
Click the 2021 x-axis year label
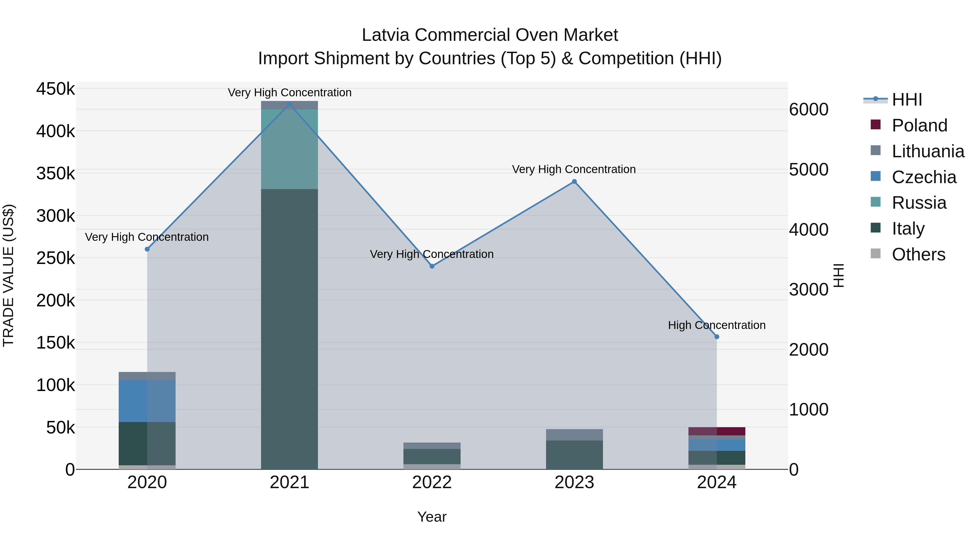click(x=290, y=482)
